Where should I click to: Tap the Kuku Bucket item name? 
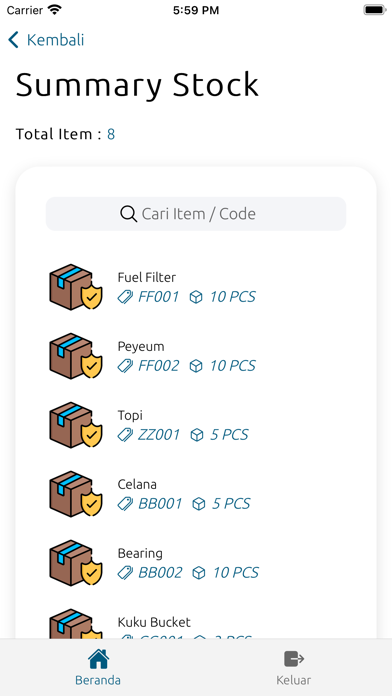154,622
